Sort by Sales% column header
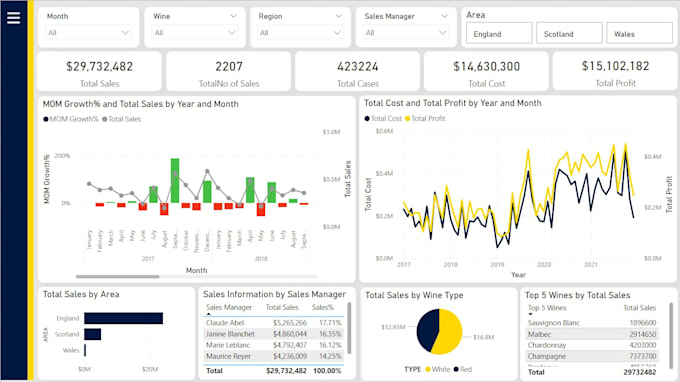 pyautogui.click(x=323, y=307)
